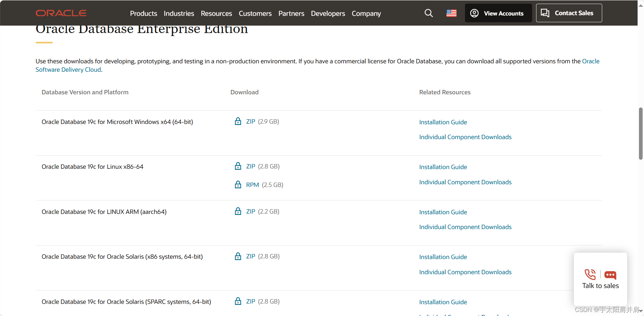Screen dimensions: 644x316
Task: Open Individual Component Downloads for Linux x86-64
Action: tap(465, 182)
